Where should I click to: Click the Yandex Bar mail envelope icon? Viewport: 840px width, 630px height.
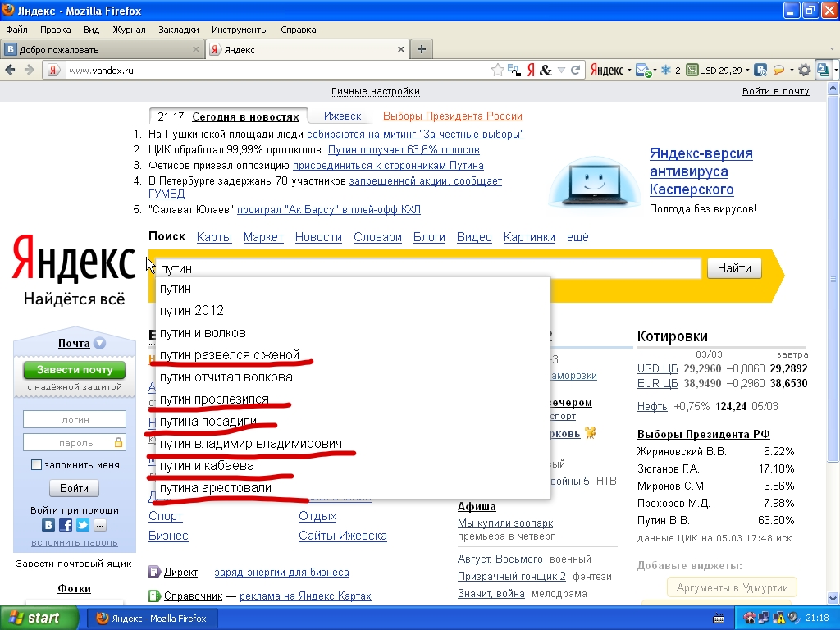pos(642,71)
